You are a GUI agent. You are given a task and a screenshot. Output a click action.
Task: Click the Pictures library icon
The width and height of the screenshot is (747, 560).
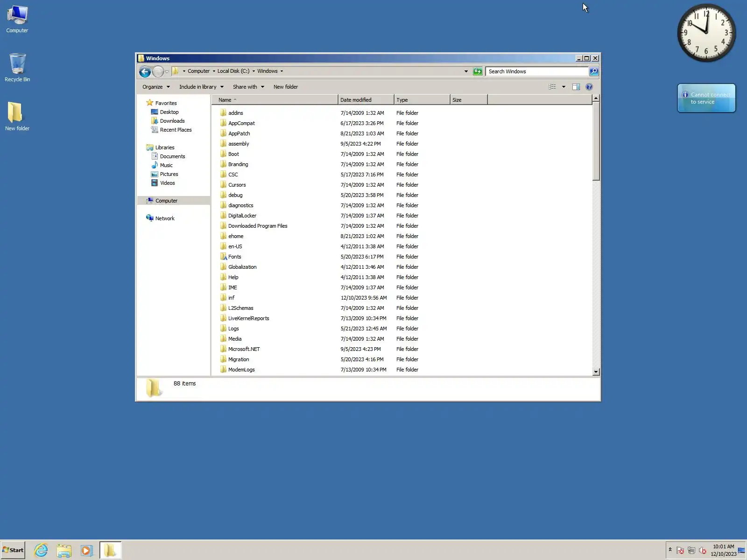click(155, 174)
